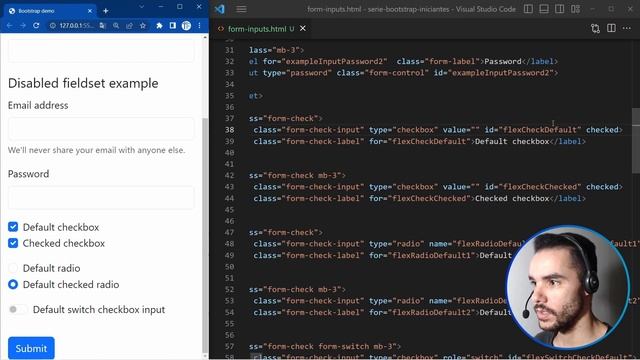Screen dimensions: 640x360
Task: Close the form-inputs.html editor tab
Action: click(x=303, y=29)
